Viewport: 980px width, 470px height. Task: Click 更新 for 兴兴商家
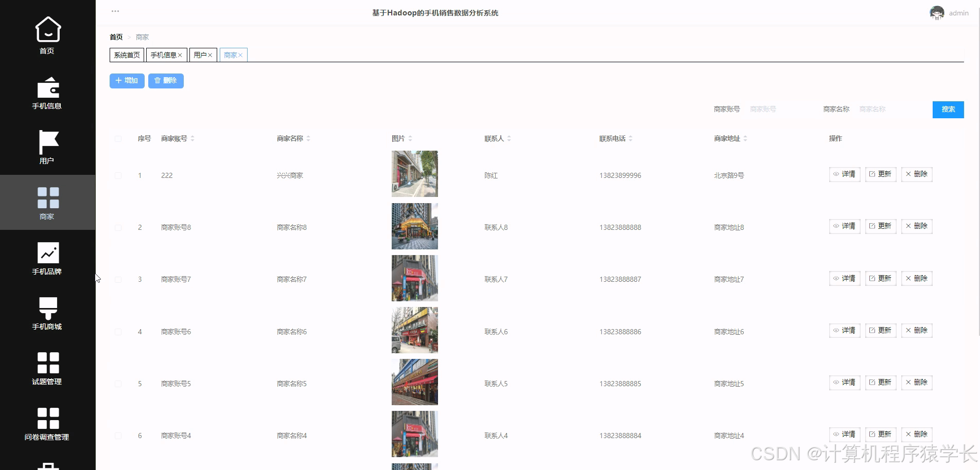(x=881, y=174)
